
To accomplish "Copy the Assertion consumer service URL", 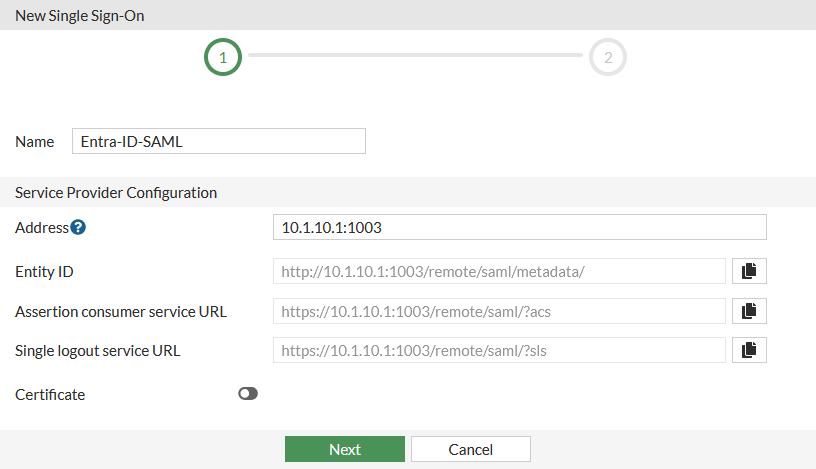I will coord(749,311).
